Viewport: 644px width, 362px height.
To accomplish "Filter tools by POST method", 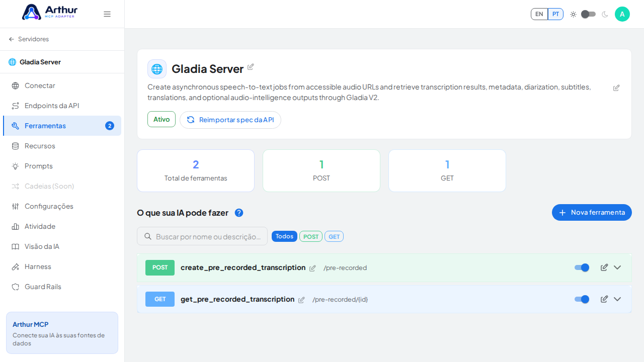I will click(311, 236).
